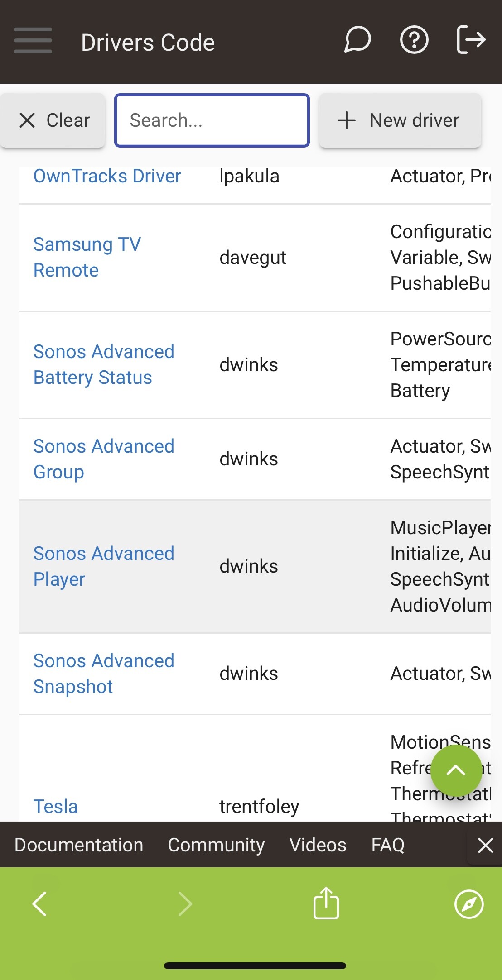The width and height of the screenshot is (502, 980).
Task: Click the help question mark icon
Action: pyautogui.click(x=414, y=41)
